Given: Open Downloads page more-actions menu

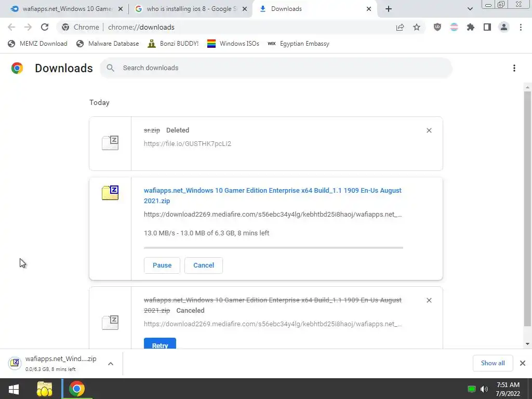Looking at the screenshot, I should tap(514, 68).
